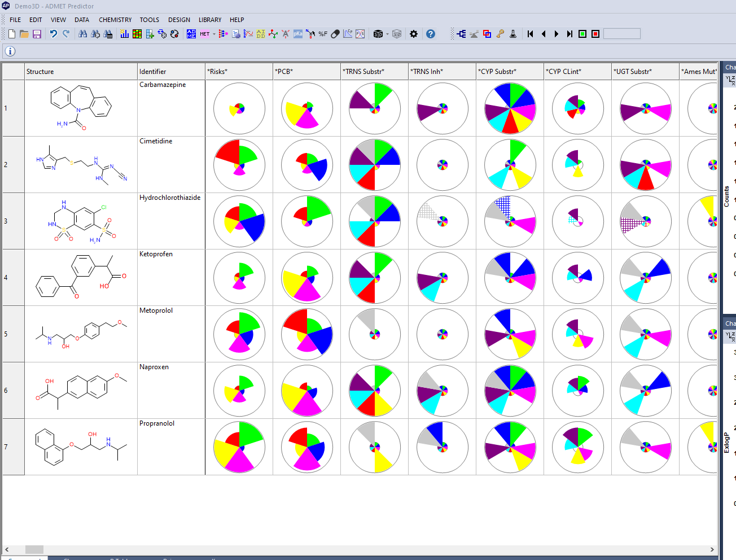Open the DESIGN menu
736x560 pixels.
coord(179,20)
